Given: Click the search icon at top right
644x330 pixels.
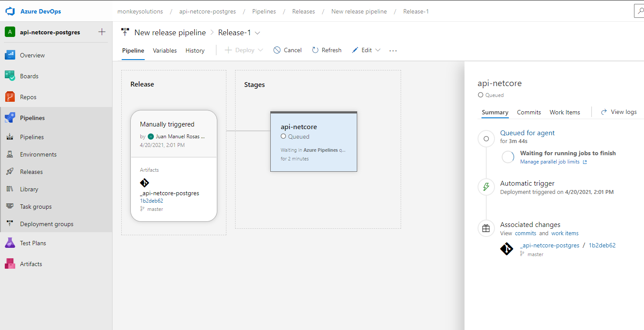Looking at the screenshot, I should 639,12.
